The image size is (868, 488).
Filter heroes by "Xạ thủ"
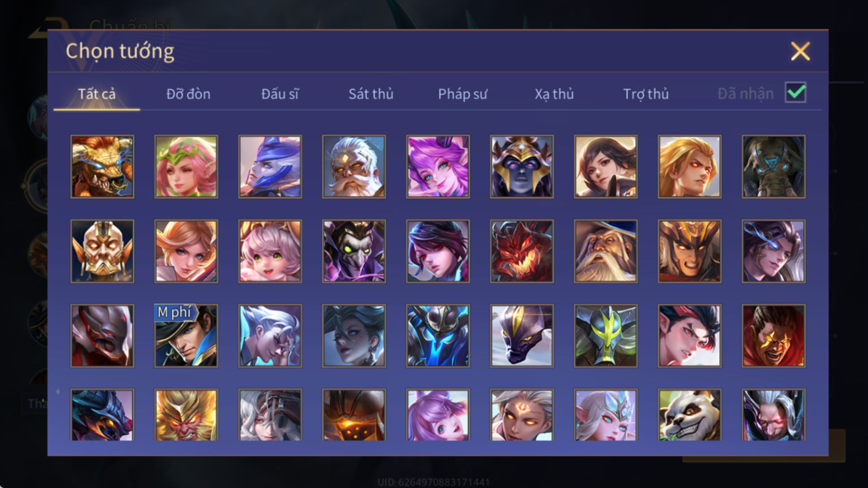tap(554, 94)
